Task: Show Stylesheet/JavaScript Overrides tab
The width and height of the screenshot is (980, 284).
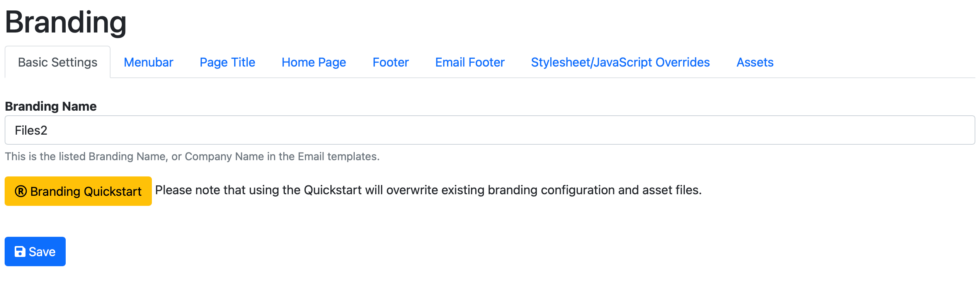Action: (x=620, y=62)
